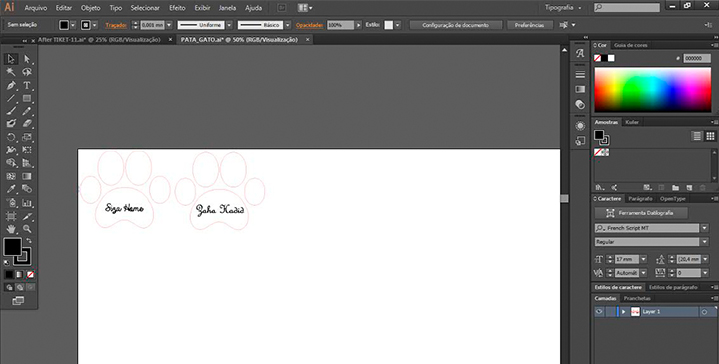The width and height of the screenshot is (719, 364).
Task: Pick the Line Segment tool
Action: click(11, 98)
